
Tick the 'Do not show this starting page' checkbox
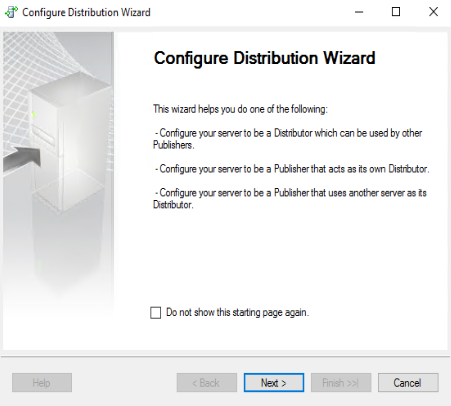point(155,313)
